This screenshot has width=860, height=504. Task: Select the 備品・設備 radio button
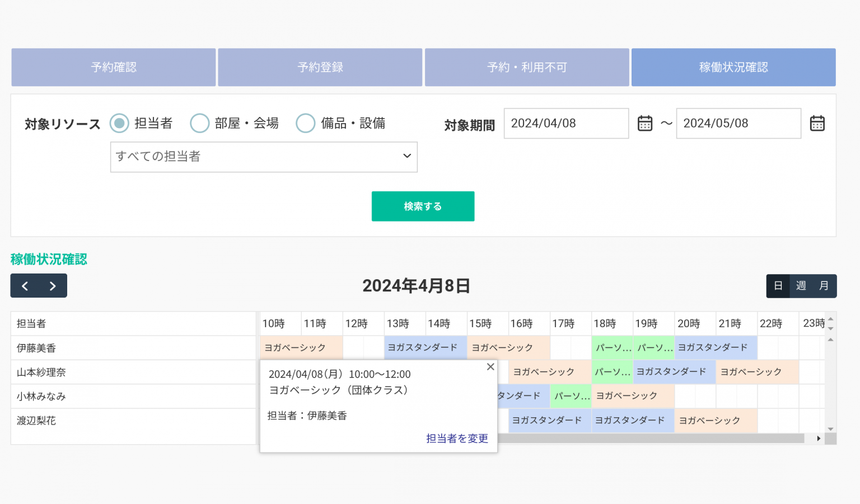[x=305, y=123]
